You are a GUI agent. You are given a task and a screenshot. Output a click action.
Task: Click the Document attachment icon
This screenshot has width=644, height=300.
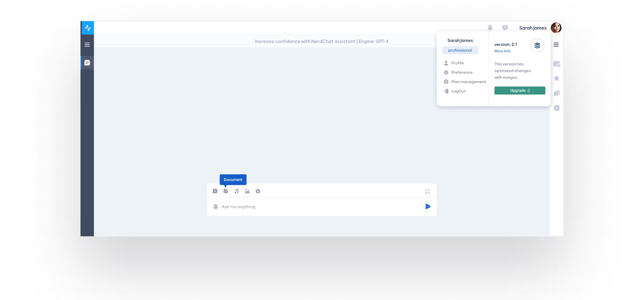pyautogui.click(x=226, y=191)
